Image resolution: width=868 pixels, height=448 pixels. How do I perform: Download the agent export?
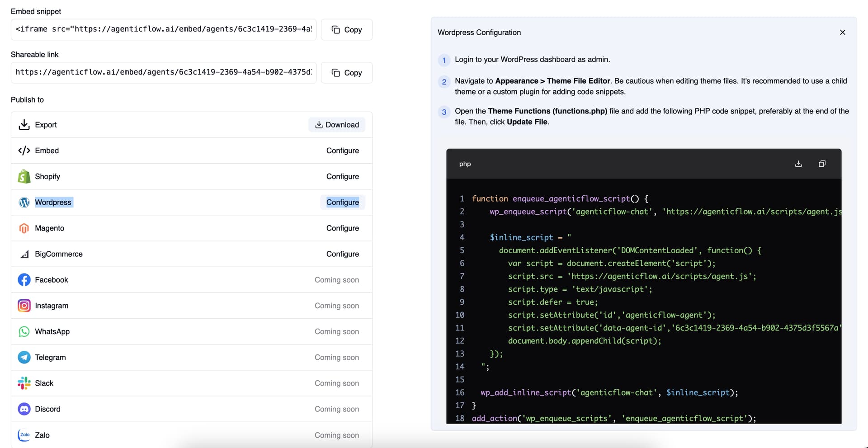[337, 125]
